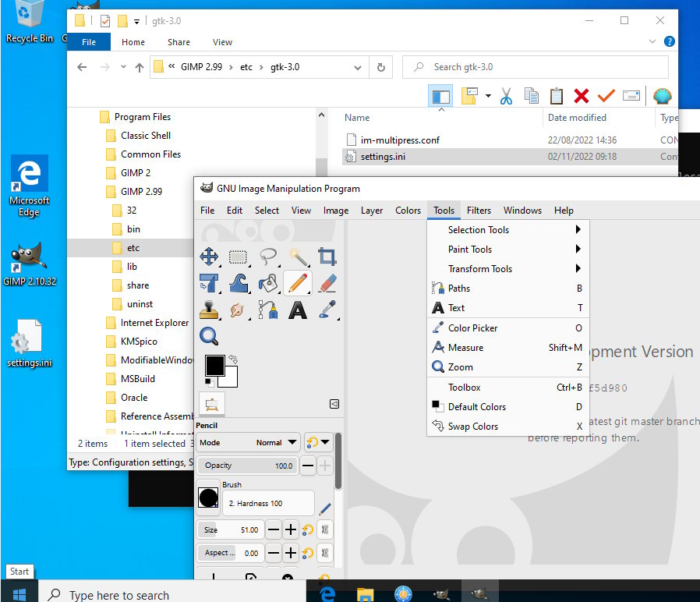The image size is (700, 602).
Task: Click the Opacity slider
Action: [x=246, y=466]
